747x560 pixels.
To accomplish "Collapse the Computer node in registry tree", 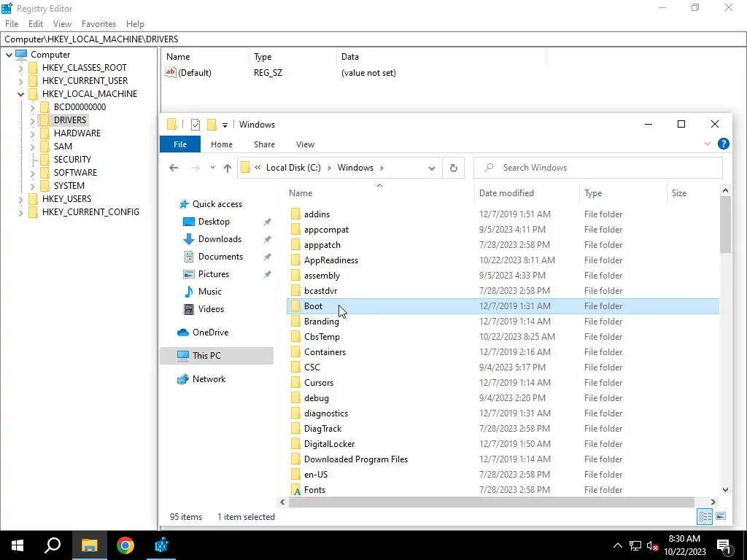I will (x=9, y=55).
